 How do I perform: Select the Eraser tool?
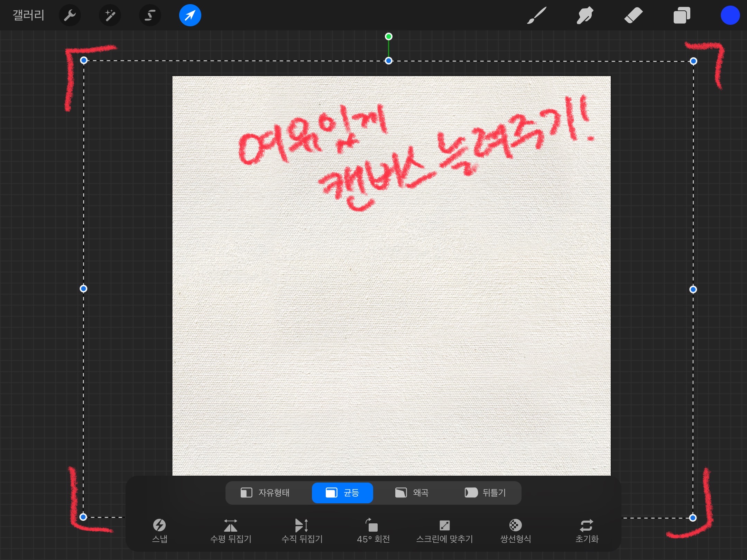tap(633, 16)
